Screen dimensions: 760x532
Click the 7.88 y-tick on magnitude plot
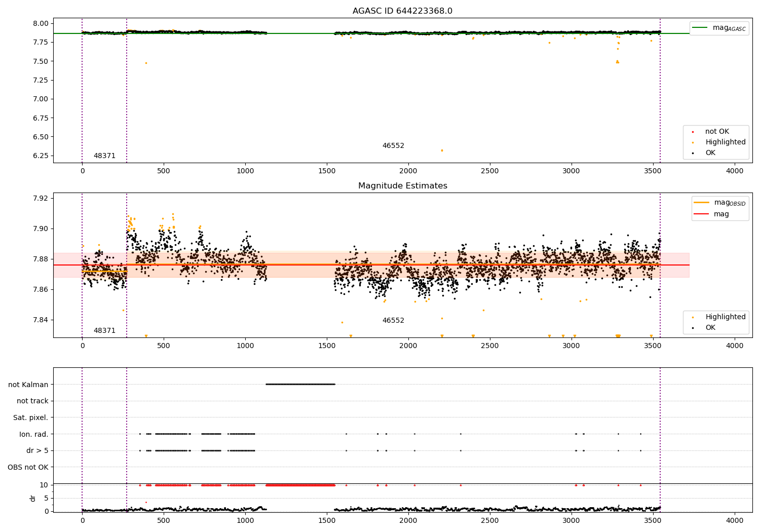tap(41, 259)
